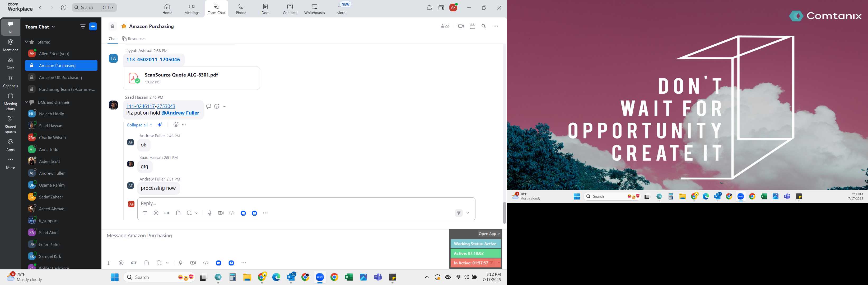
Task: Focus the Zoom Search box
Action: tap(94, 7)
